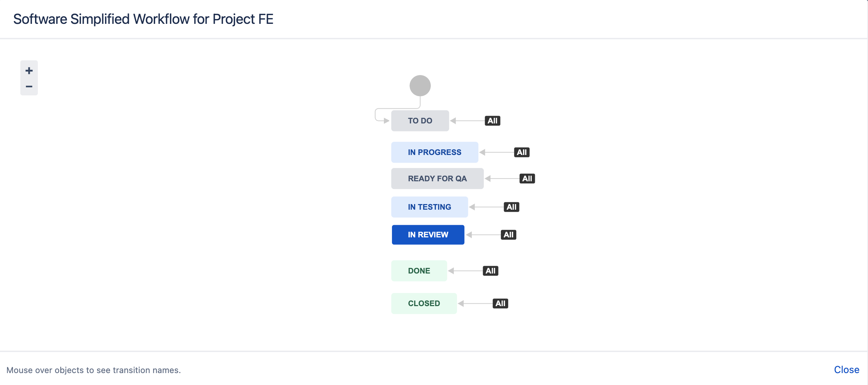The width and height of the screenshot is (868, 385).
Task: Click the gray start circle node
Action: click(420, 86)
